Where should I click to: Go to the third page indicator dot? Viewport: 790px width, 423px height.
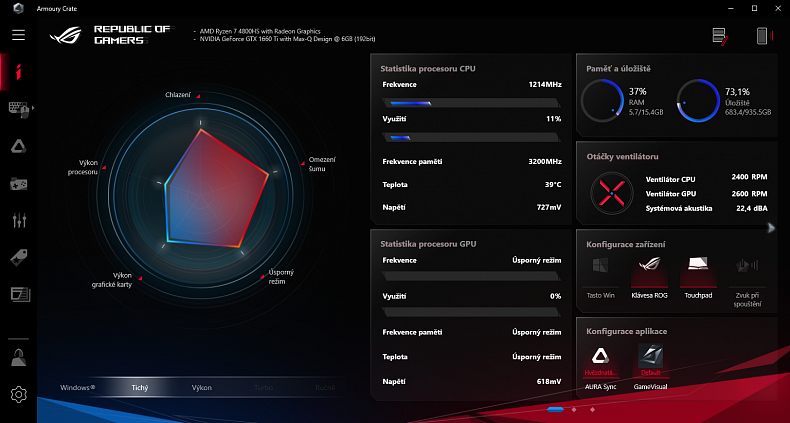click(592, 409)
